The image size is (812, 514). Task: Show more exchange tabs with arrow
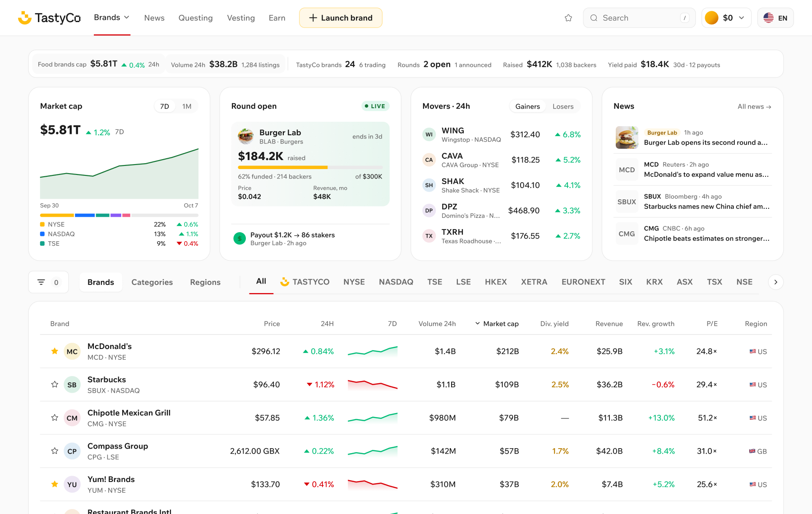[776, 282]
